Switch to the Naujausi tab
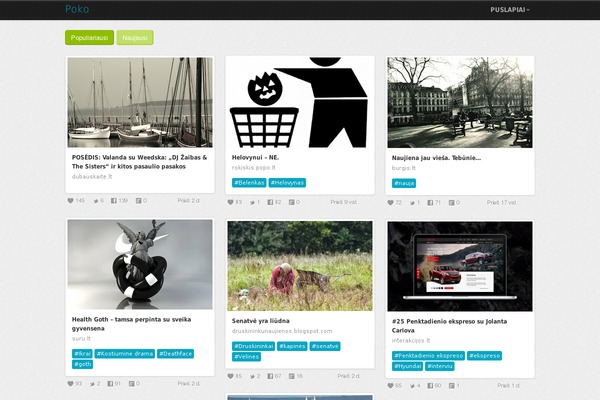Image resolution: width=600 pixels, height=400 pixels. pyautogui.click(x=135, y=38)
